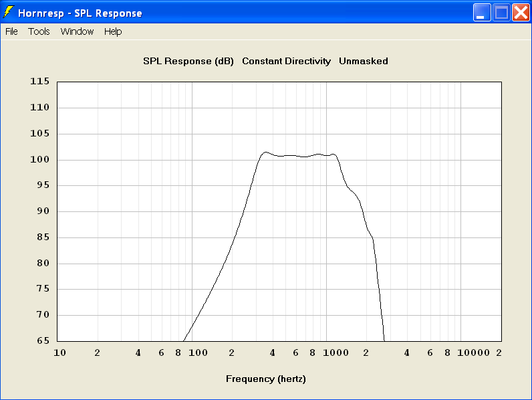Click the 1000 frequency axis label

336,353
